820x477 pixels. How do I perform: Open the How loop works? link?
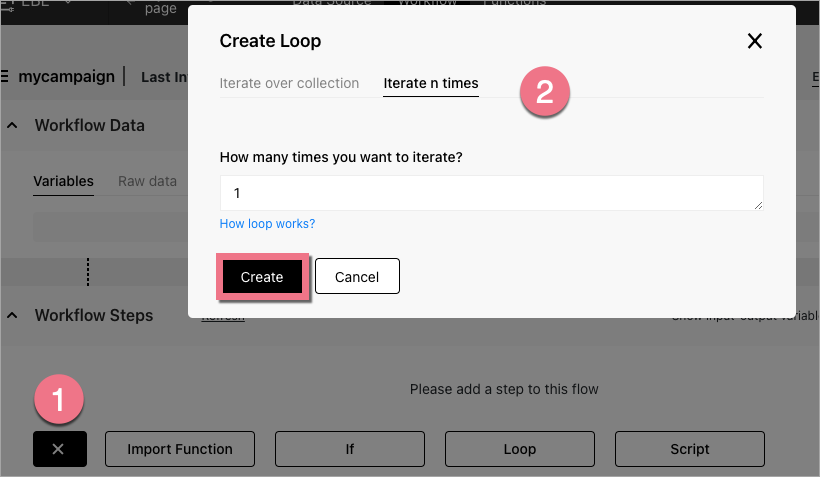[267, 224]
